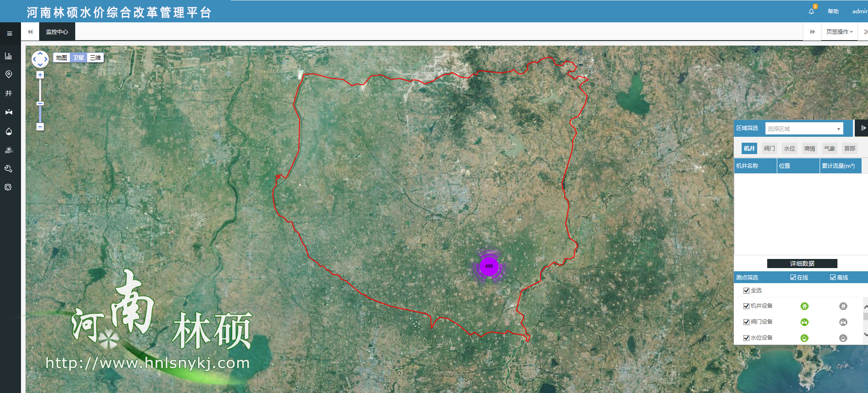Click the notification bell icon
Viewport: 868px width, 393px height.
811,11
